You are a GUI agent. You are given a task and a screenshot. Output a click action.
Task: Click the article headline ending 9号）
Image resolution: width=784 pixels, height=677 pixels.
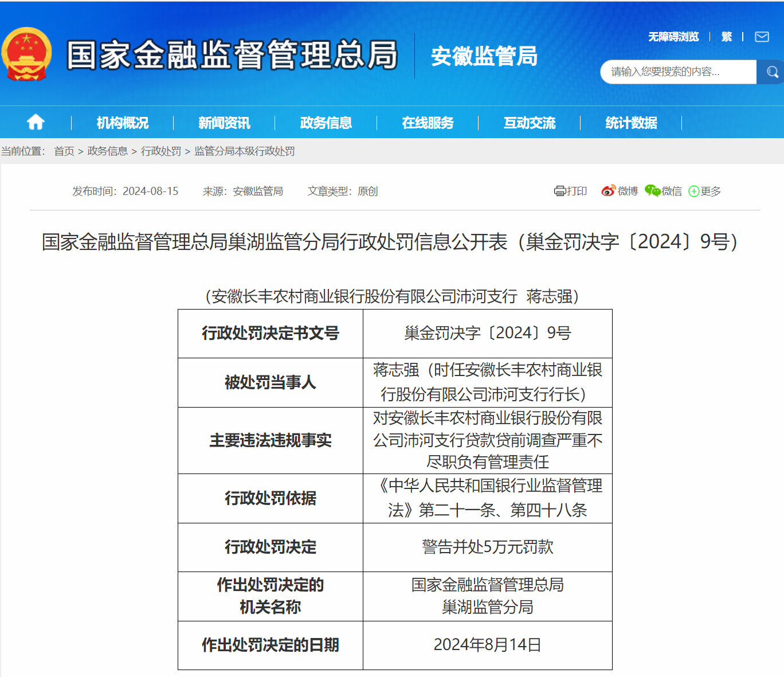coord(391,242)
